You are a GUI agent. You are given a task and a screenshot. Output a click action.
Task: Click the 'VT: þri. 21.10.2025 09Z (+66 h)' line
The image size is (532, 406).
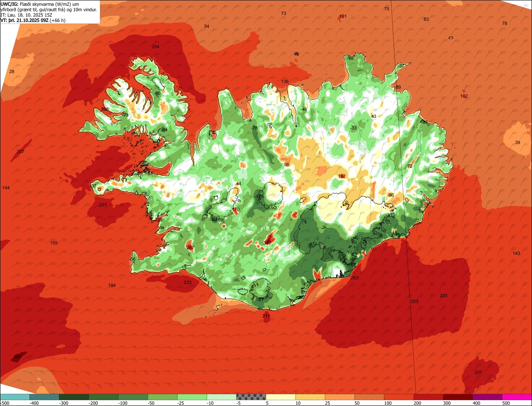click(x=32, y=20)
